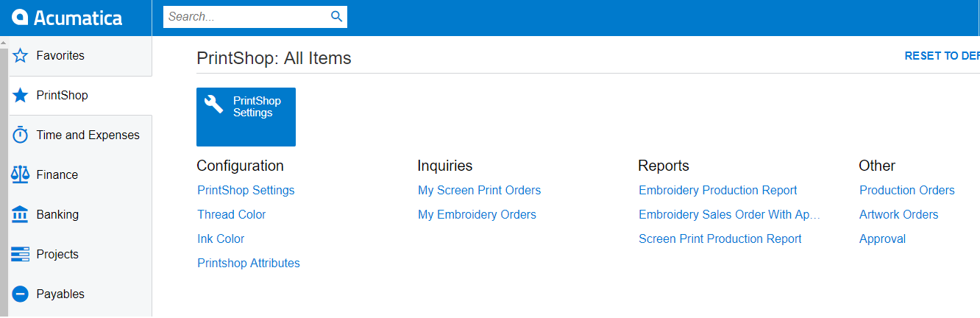Open the Thread Color link
This screenshot has height=318, width=980.
231,215
